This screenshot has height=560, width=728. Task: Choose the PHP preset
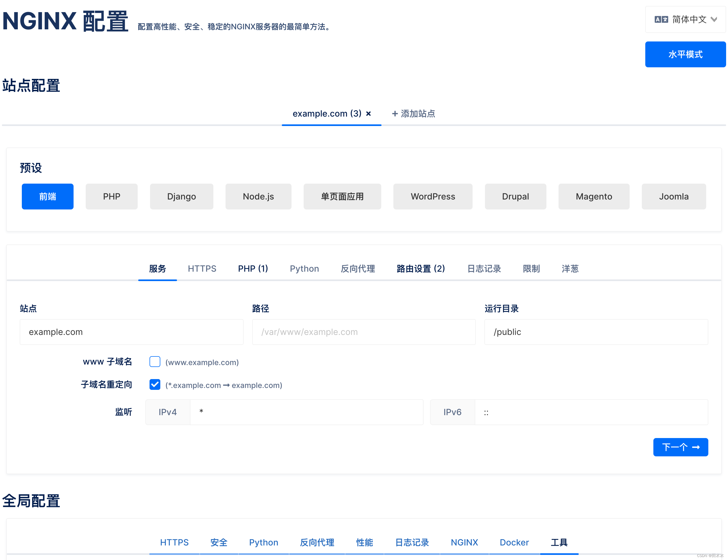pyautogui.click(x=112, y=197)
